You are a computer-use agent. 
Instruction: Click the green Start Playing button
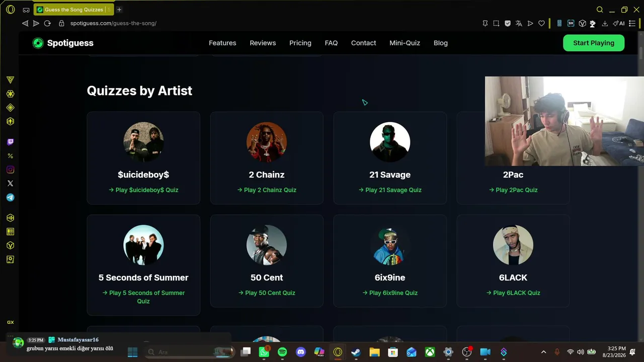594,43
